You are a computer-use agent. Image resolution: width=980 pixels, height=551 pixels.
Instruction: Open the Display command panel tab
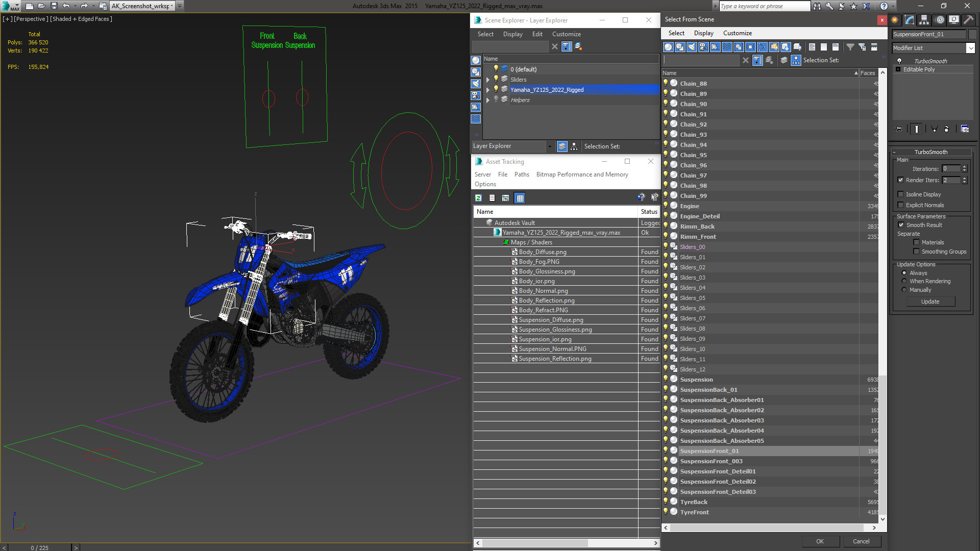[x=953, y=20]
